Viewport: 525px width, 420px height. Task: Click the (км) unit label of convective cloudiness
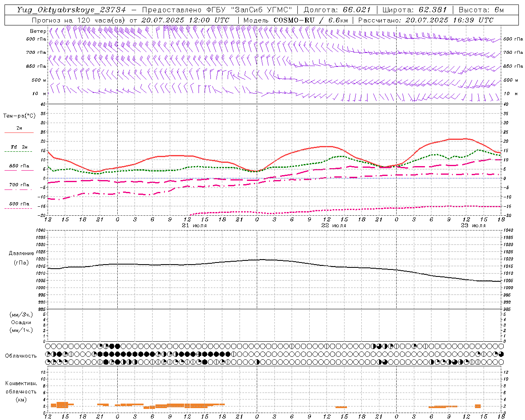coord(21,399)
